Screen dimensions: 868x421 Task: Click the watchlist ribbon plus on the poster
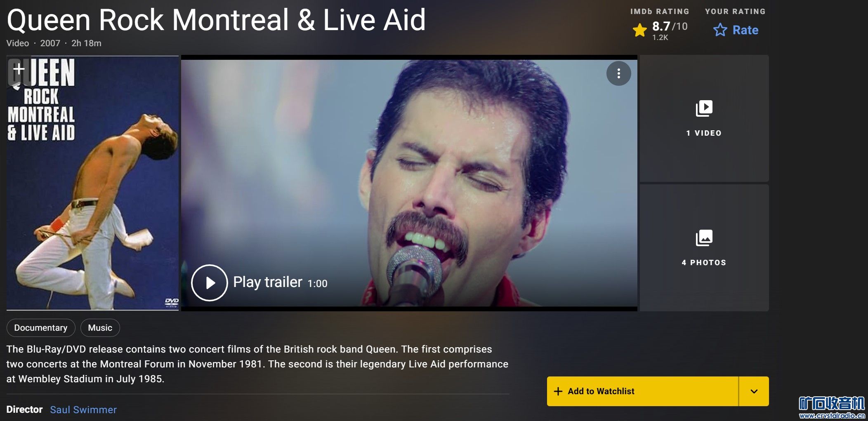19,69
